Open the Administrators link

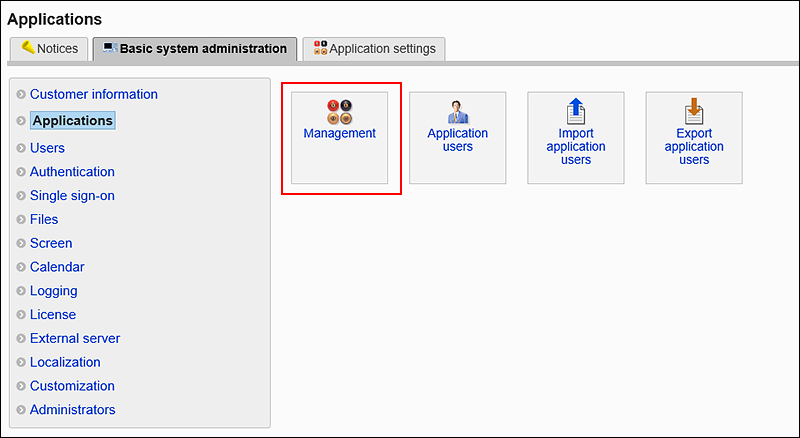72,410
